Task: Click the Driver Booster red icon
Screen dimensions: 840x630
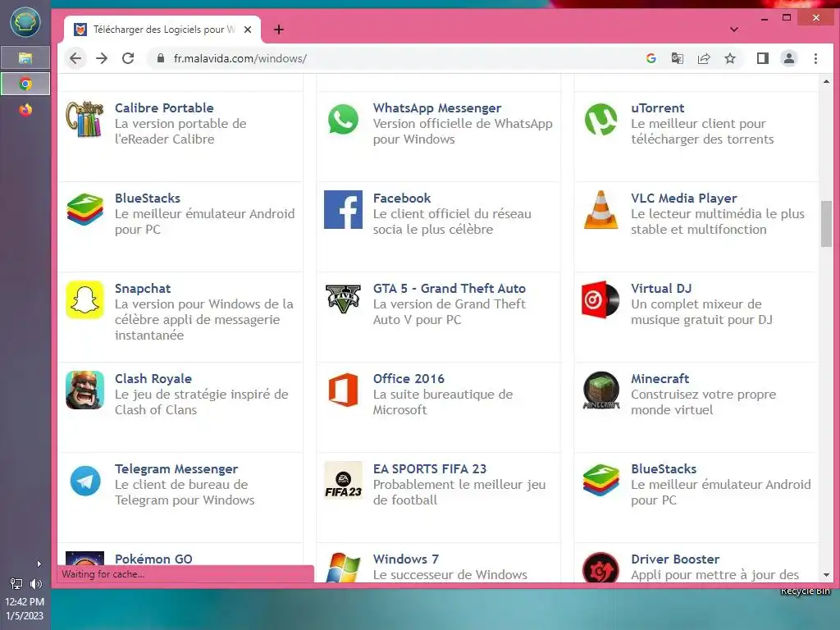Action: tap(601, 568)
